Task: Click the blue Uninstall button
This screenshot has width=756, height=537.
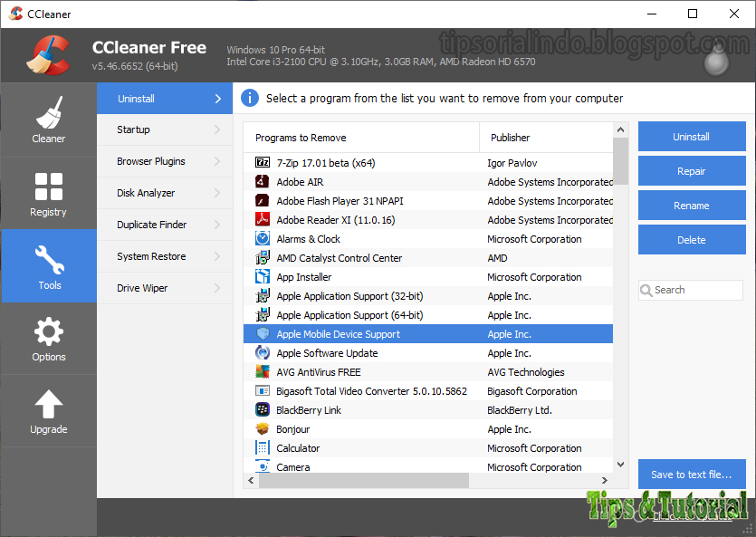Action: [x=692, y=137]
